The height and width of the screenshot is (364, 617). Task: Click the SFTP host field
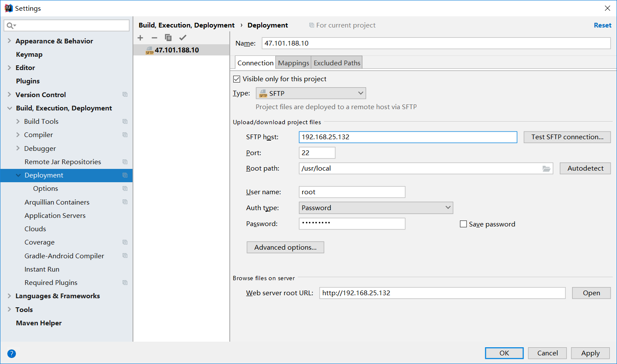(408, 137)
